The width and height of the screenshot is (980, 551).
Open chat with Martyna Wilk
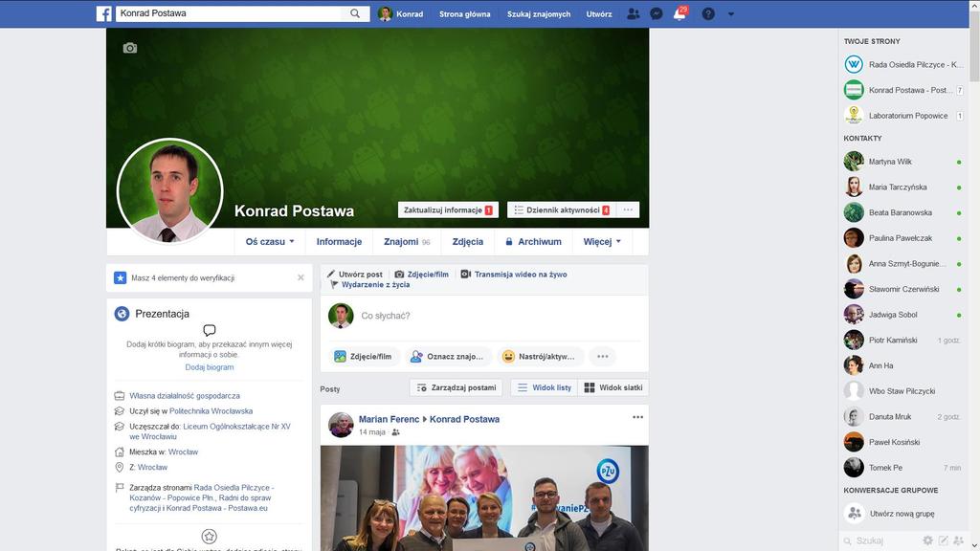(903, 161)
